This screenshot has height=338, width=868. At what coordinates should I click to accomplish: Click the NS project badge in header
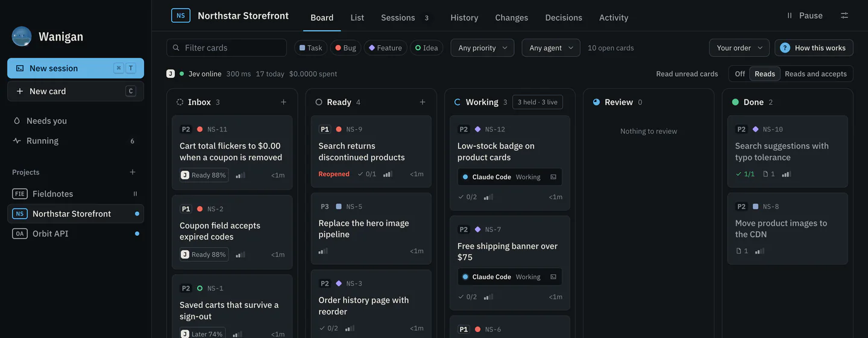click(181, 16)
